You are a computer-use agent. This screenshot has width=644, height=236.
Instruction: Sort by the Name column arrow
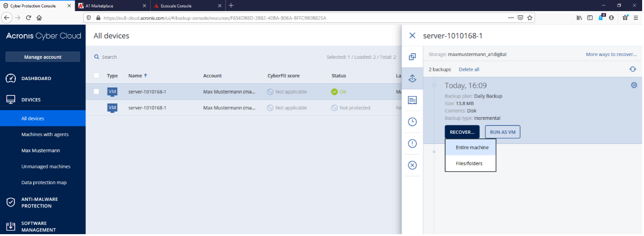(x=145, y=75)
